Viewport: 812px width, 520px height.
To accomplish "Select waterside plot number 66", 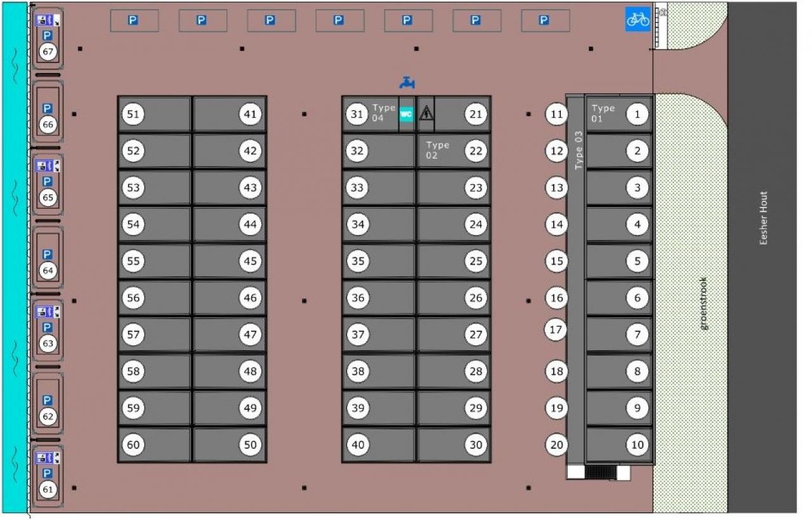I will tap(48, 124).
